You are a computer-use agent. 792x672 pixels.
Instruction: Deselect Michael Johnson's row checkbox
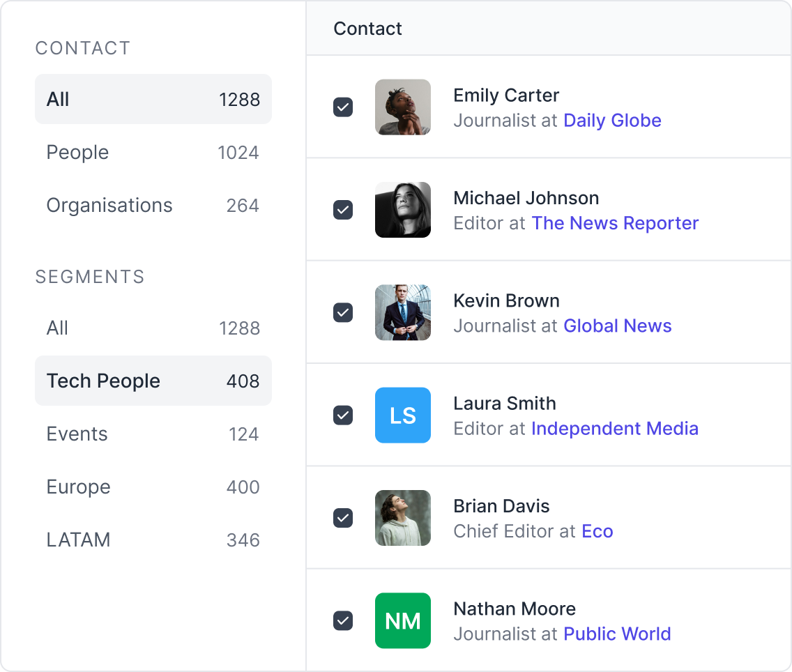(343, 210)
